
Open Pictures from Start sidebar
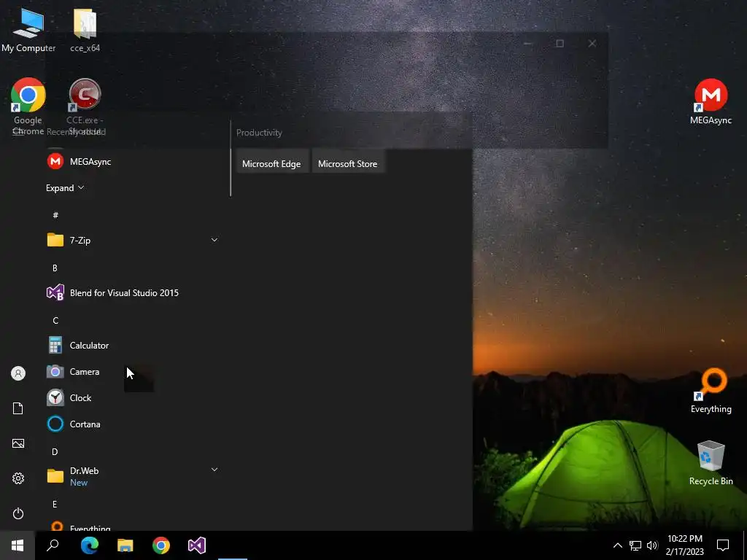(x=18, y=443)
